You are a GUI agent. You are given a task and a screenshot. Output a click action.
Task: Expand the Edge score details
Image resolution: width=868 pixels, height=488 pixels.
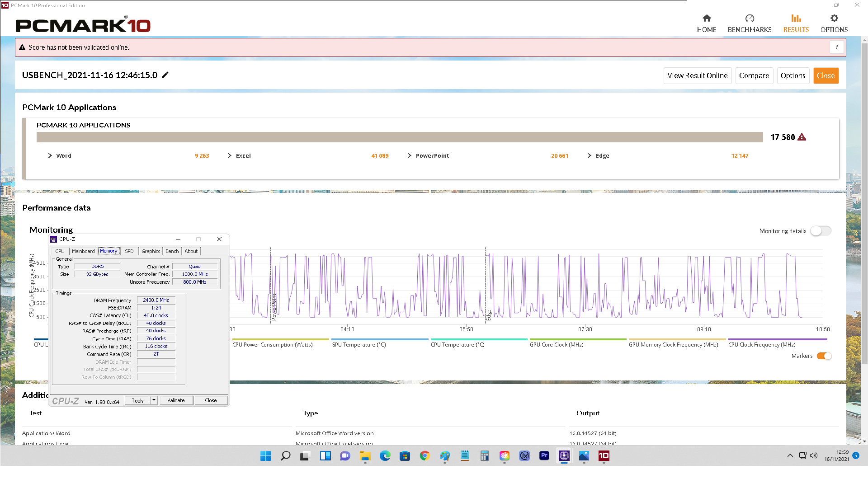(x=589, y=155)
